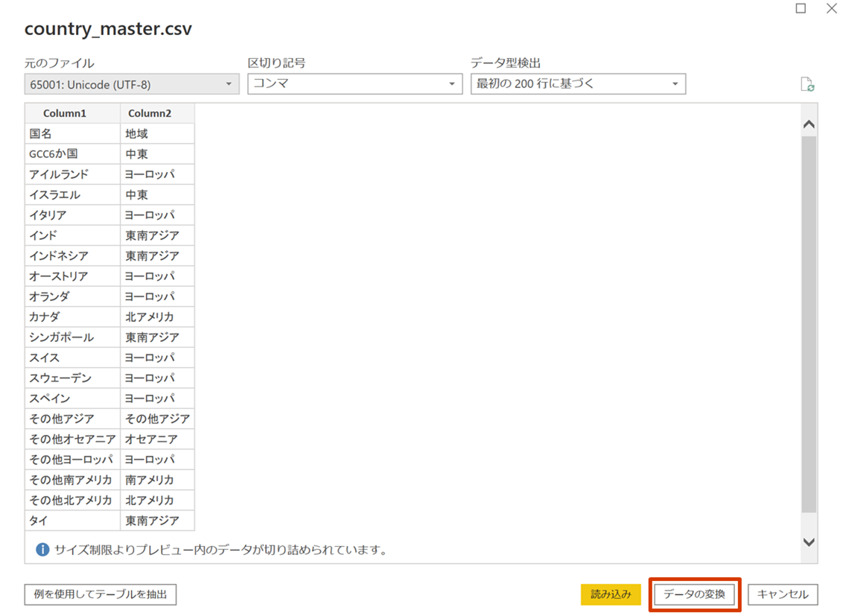This screenshot has height=616, width=843.
Task: Click ヨーロッパ in the スイス row
Action: [158, 358]
